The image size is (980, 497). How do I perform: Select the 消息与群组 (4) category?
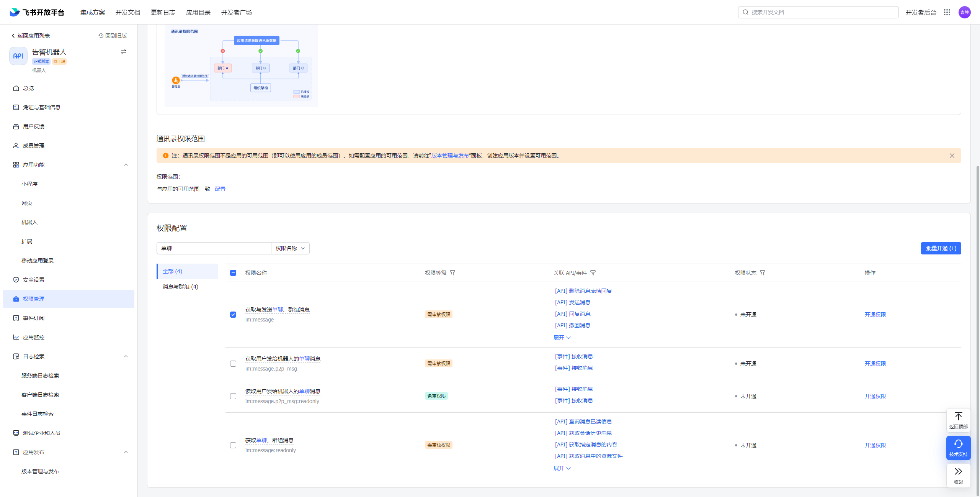180,287
